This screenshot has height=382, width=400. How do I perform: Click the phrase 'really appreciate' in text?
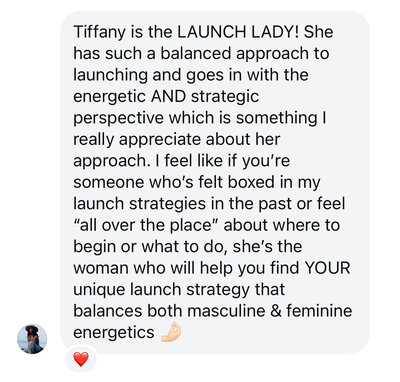coord(137,140)
